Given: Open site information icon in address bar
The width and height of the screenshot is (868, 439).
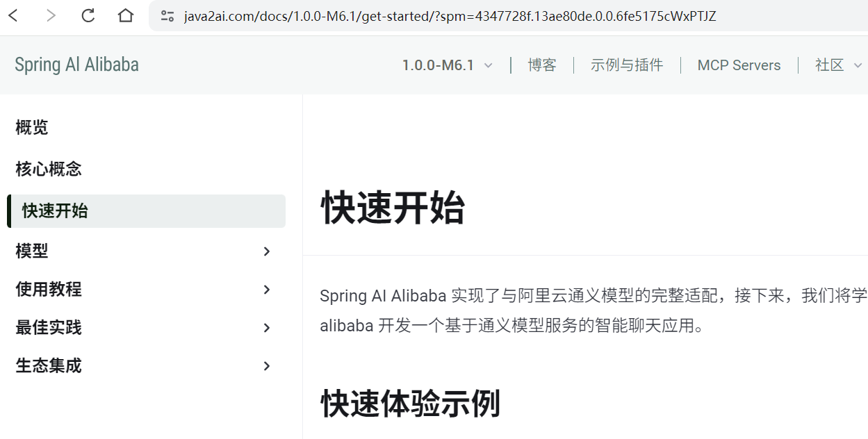Looking at the screenshot, I should pyautogui.click(x=167, y=16).
